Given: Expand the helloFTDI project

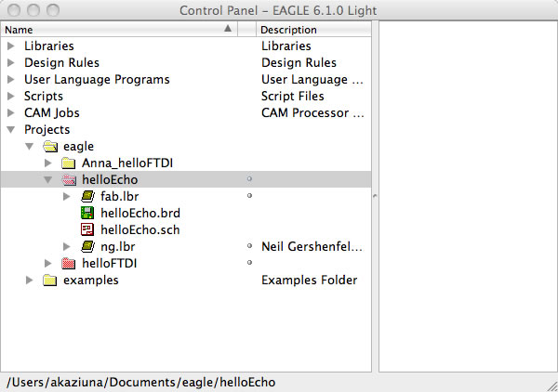Looking at the screenshot, I should pyautogui.click(x=48, y=264).
